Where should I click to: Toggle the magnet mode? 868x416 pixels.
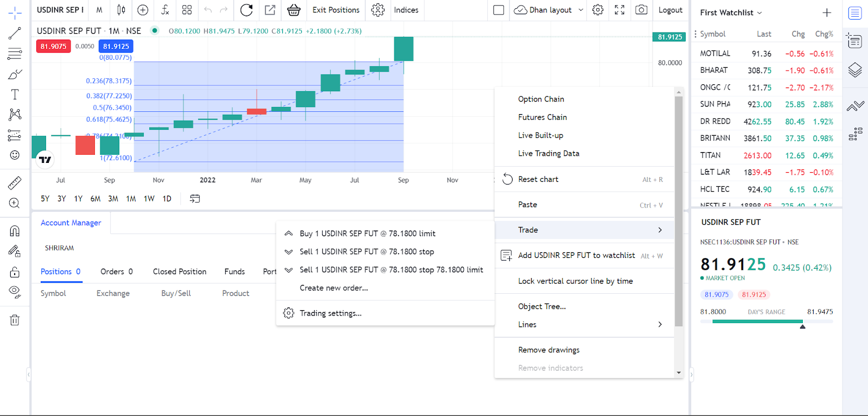click(15, 231)
